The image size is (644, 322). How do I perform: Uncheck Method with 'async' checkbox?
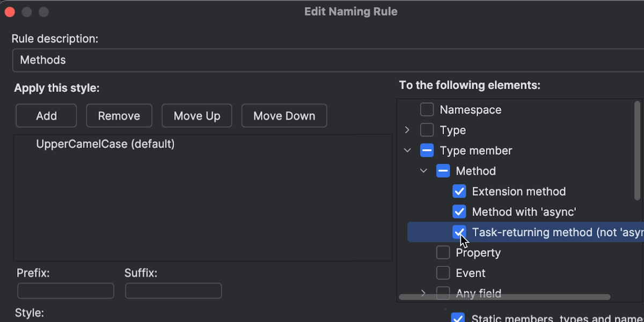point(459,212)
